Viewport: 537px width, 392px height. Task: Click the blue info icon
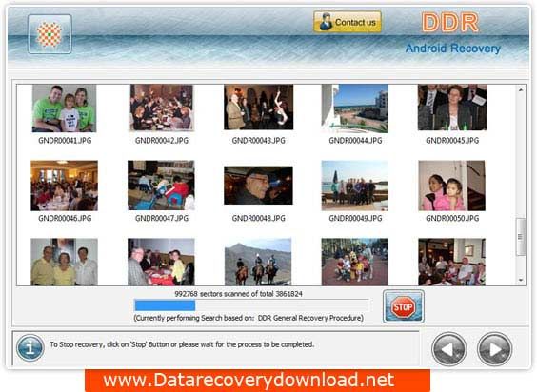(30, 348)
